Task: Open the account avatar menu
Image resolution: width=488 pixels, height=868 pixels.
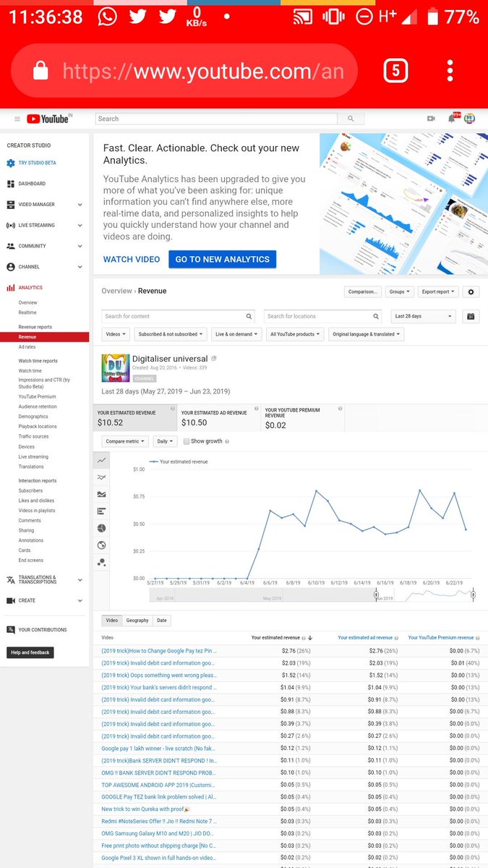Action: coord(469,119)
